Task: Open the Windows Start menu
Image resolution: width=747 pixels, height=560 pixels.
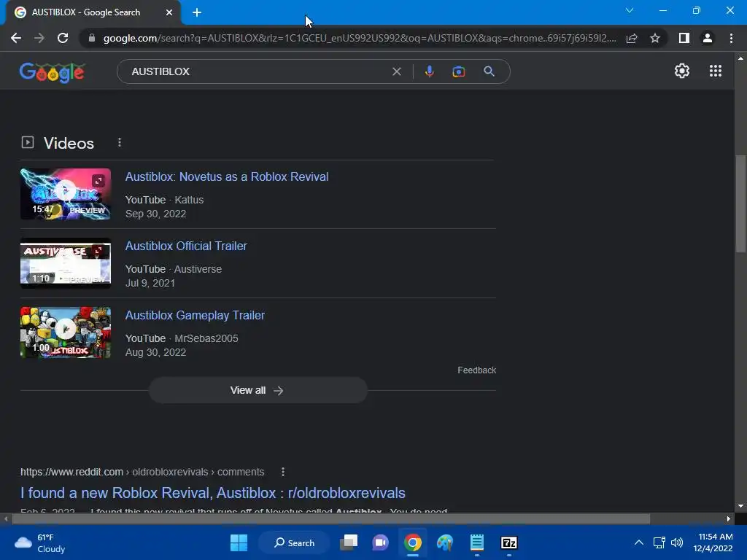Action: pyautogui.click(x=239, y=542)
